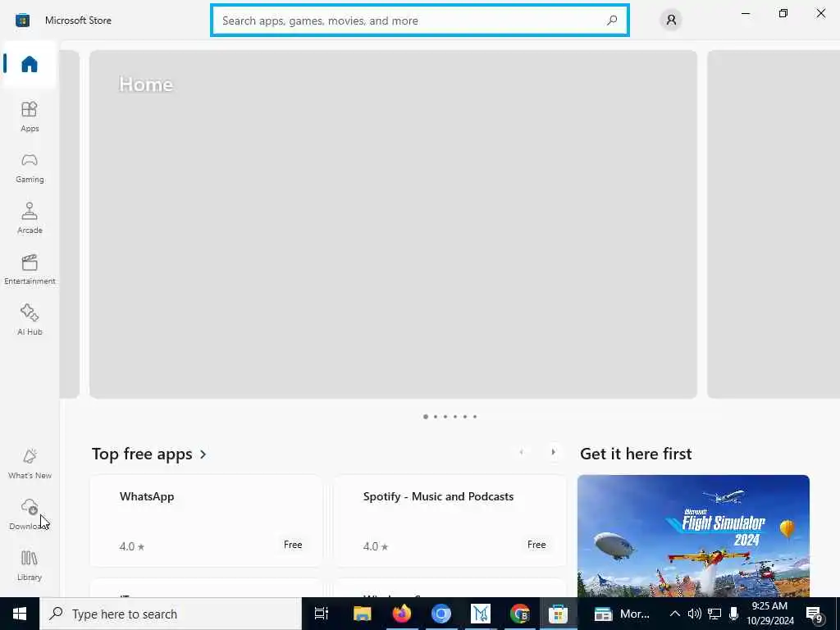Open the clock showing 9:25 AM

point(769,614)
